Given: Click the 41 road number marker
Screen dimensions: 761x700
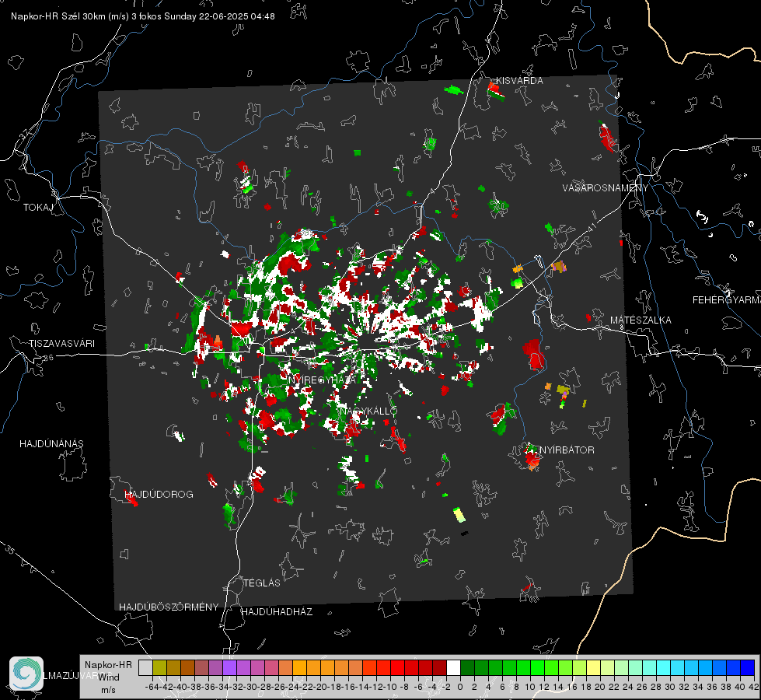Looking at the screenshot, I should coord(591,226).
